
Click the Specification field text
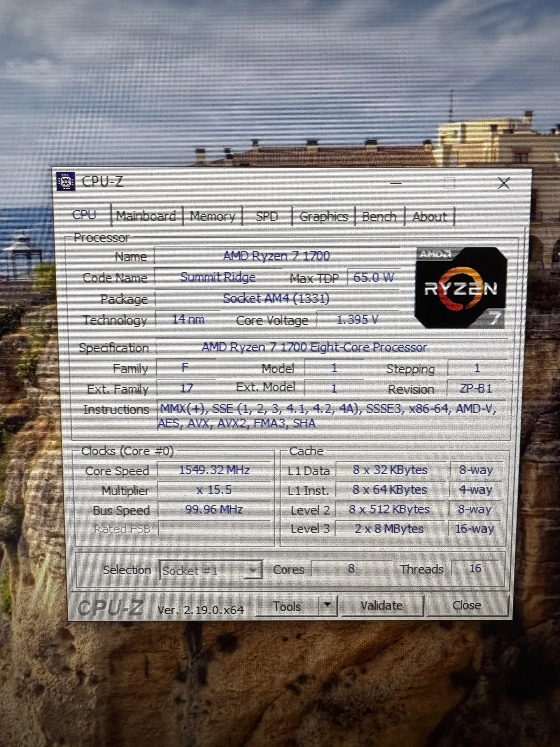314,347
